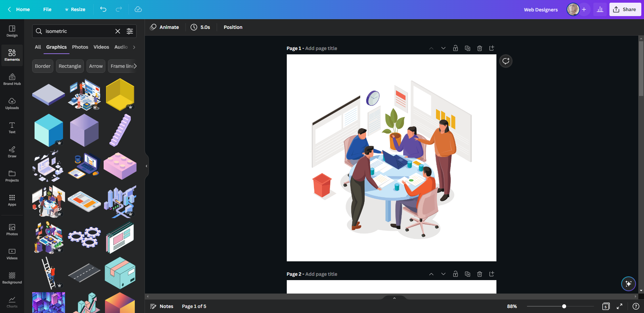Open the Videos sidebar panel
The height and width of the screenshot is (313, 644).
[x=12, y=254]
